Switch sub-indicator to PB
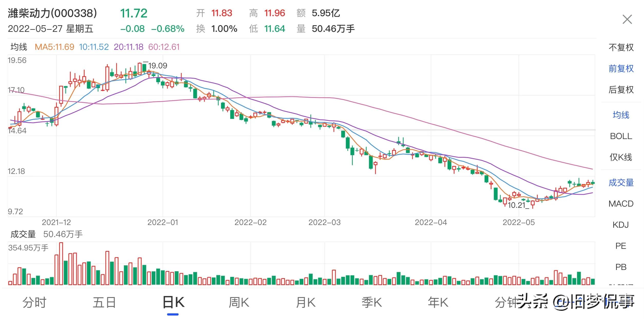This screenshot has width=644, height=319. (621, 267)
